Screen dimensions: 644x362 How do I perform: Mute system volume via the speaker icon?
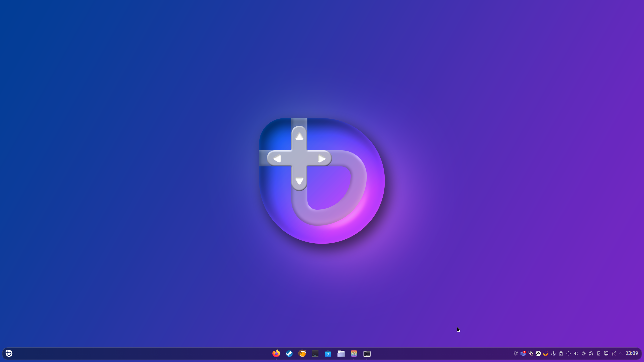[576, 353]
